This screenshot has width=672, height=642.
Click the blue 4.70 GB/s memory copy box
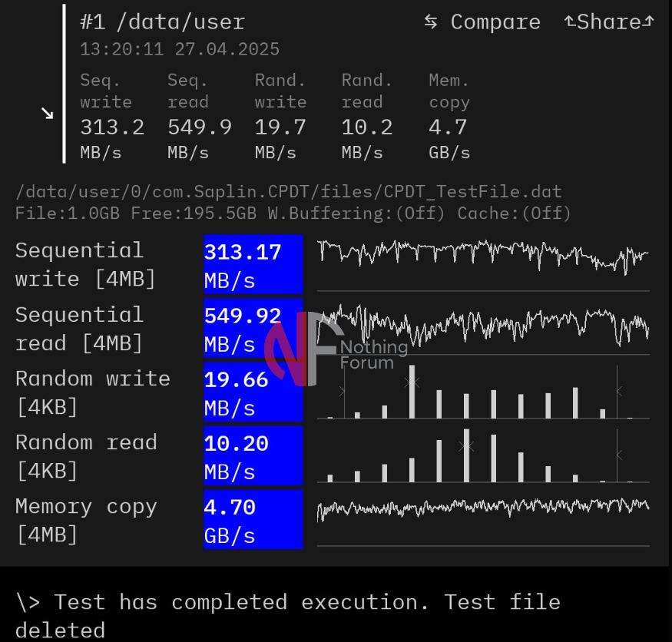click(x=253, y=521)
